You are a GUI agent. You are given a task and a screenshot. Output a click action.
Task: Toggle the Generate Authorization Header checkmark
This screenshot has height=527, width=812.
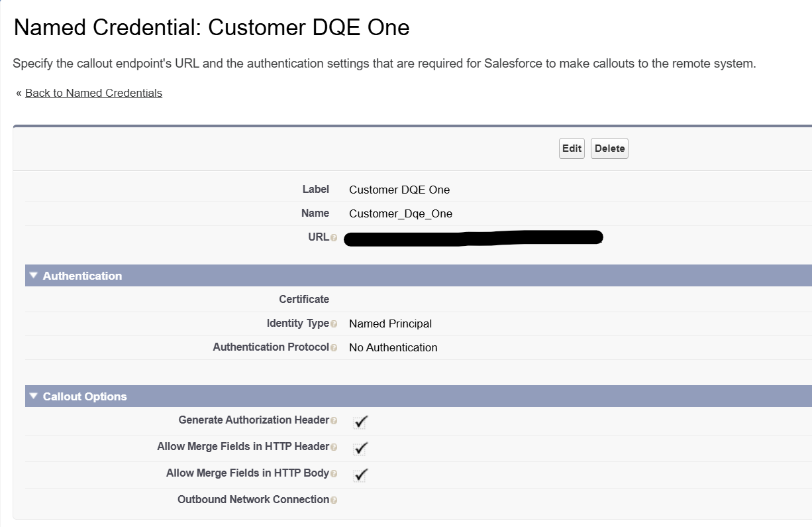360,422
